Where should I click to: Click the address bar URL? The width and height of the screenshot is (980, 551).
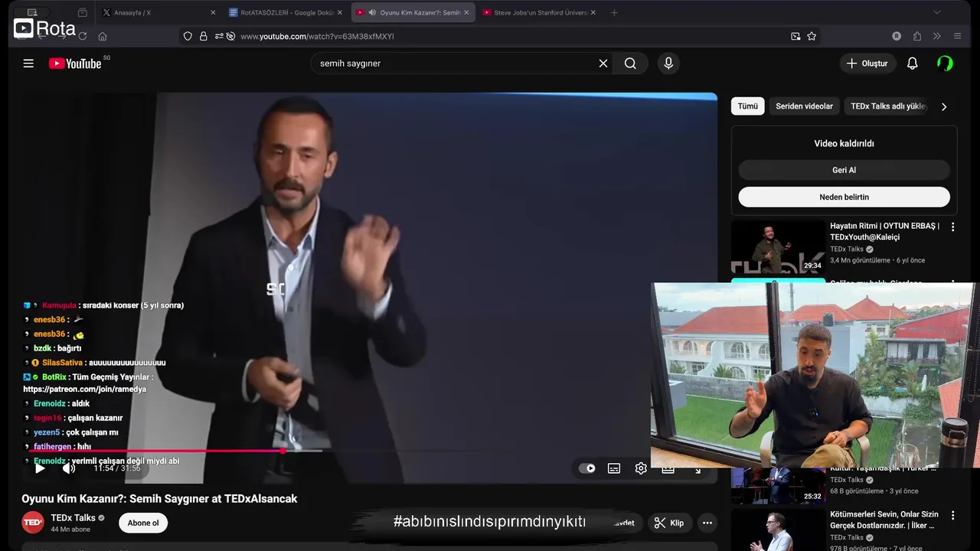[x=317, y=36]
